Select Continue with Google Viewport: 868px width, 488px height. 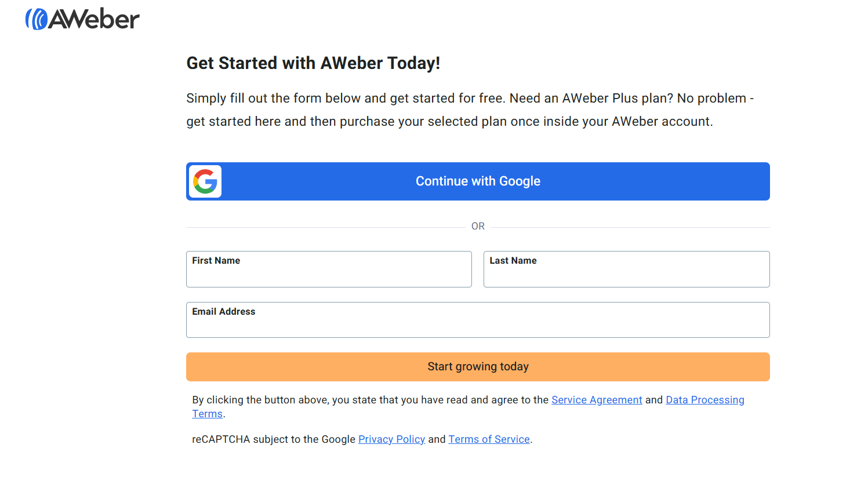(477, 181)
